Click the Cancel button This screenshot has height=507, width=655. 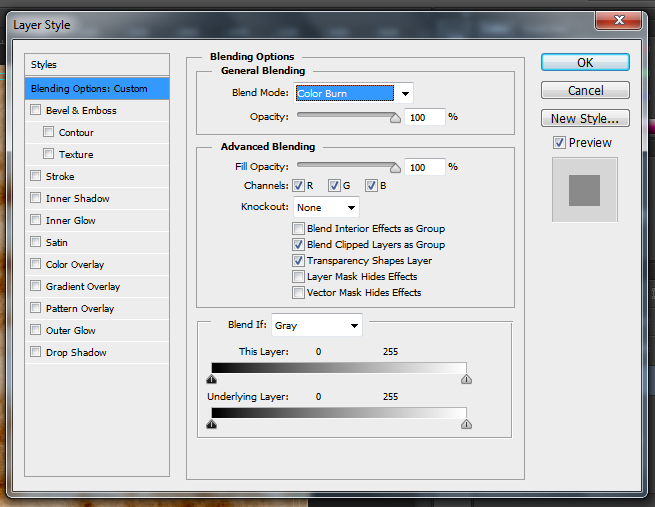tap(585, 90)
